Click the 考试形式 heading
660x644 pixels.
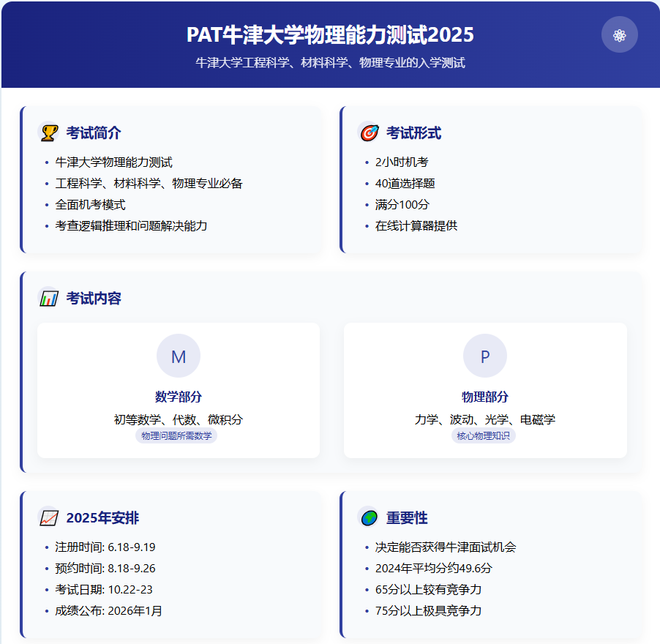pyautogui.click(x=413, y=132)
